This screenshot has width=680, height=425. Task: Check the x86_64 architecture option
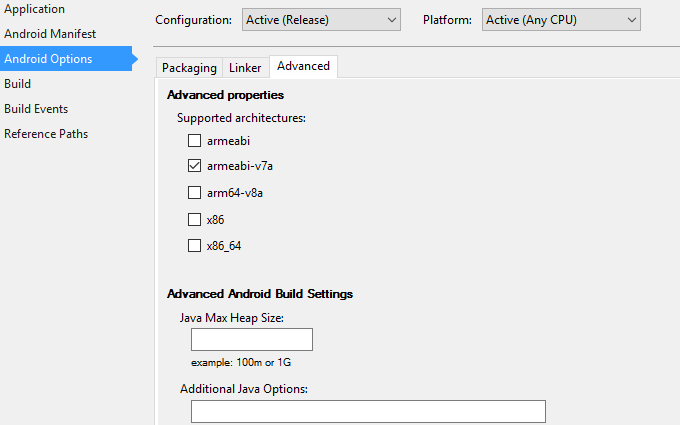coord(194,245)
